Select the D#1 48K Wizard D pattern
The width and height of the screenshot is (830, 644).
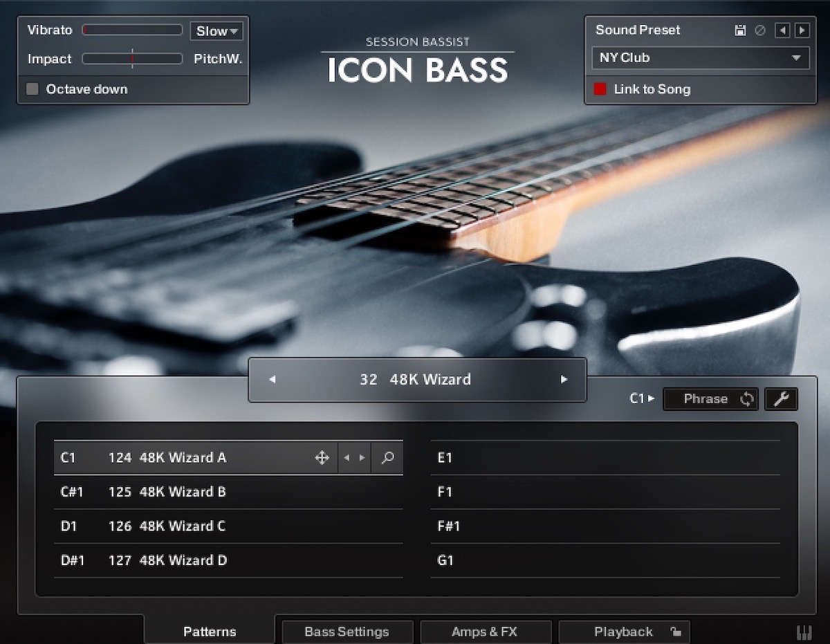pos(228,560)
